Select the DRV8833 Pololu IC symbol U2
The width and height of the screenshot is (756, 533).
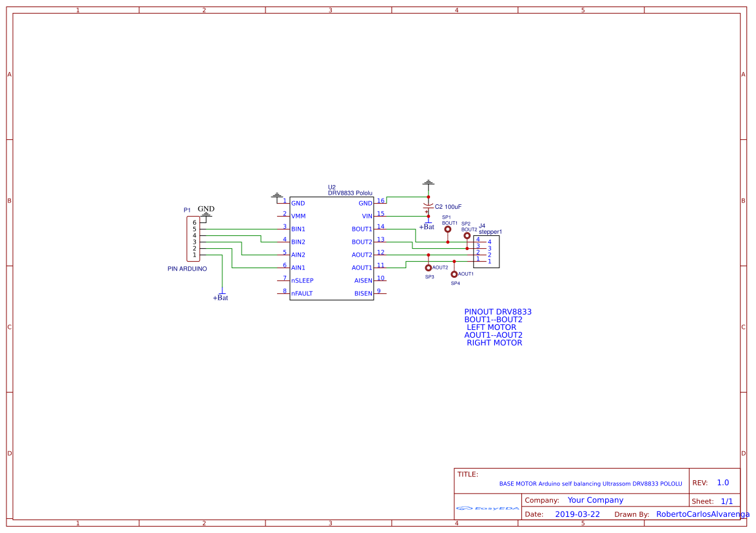(x=332, y=248)
